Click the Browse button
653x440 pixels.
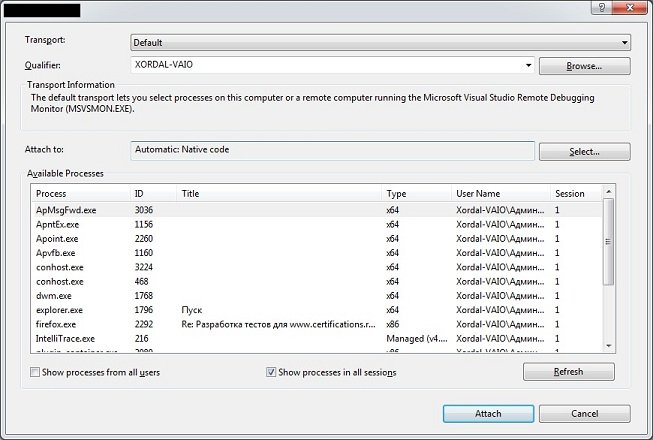tap(584, 66)
